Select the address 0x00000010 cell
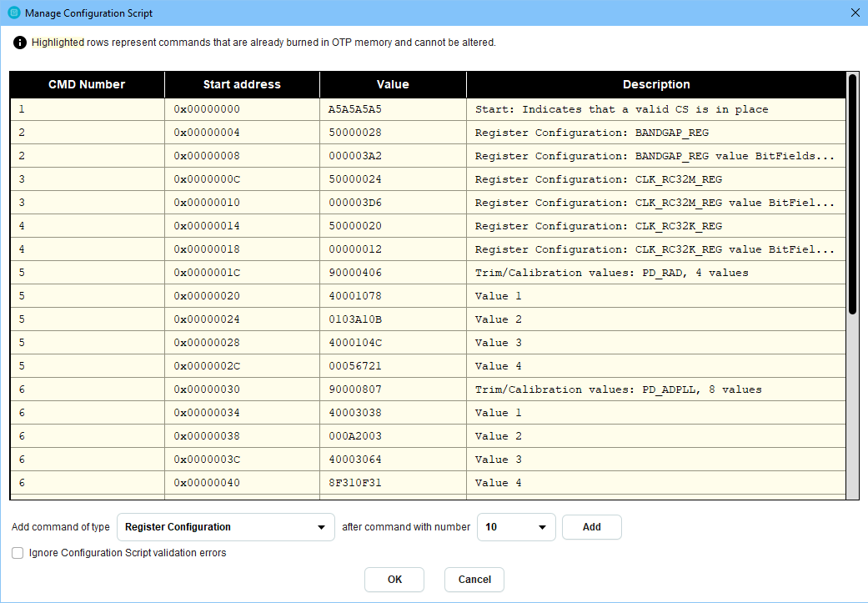 pos(242,202)
